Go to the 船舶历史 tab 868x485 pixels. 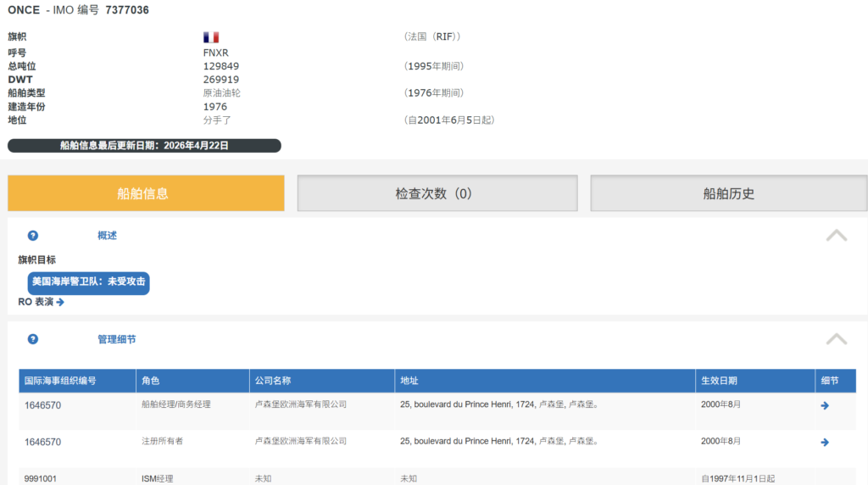tap(728, 193)
